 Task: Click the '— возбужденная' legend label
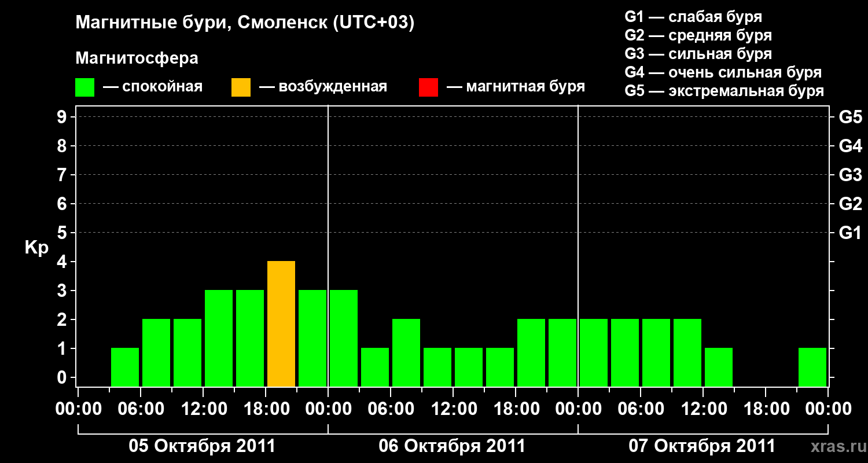pos(323,87)
